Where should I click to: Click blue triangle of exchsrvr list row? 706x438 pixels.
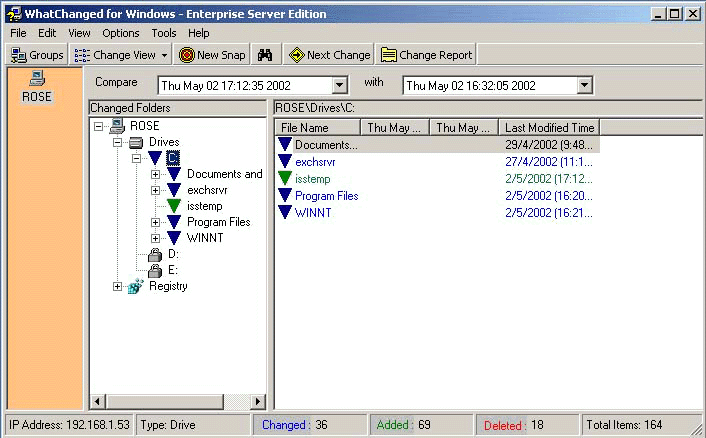click(285, 161)
